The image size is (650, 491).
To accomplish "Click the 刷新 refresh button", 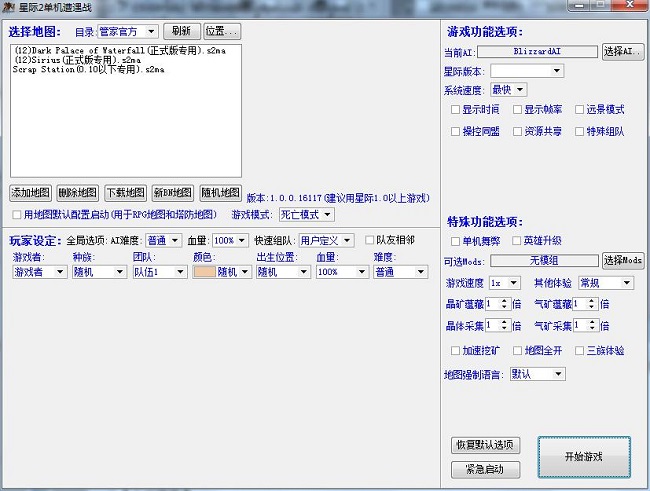I will [182, 31].
